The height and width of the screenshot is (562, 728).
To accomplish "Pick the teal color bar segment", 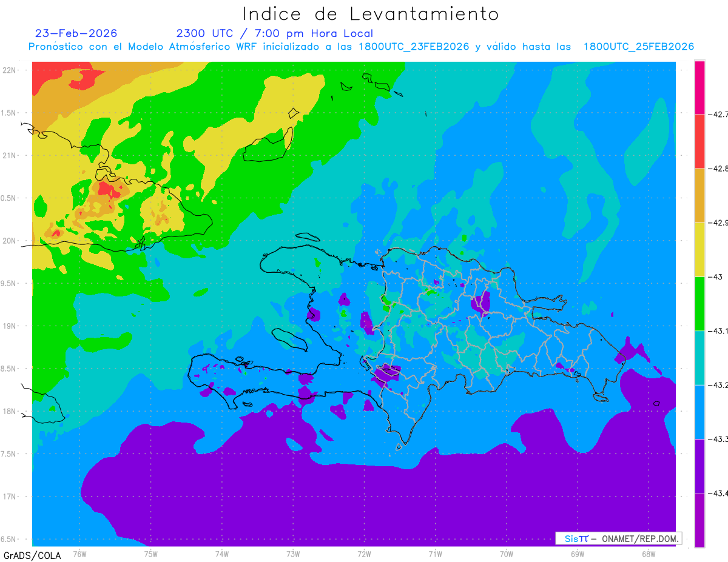I will [x=699, y=358].
